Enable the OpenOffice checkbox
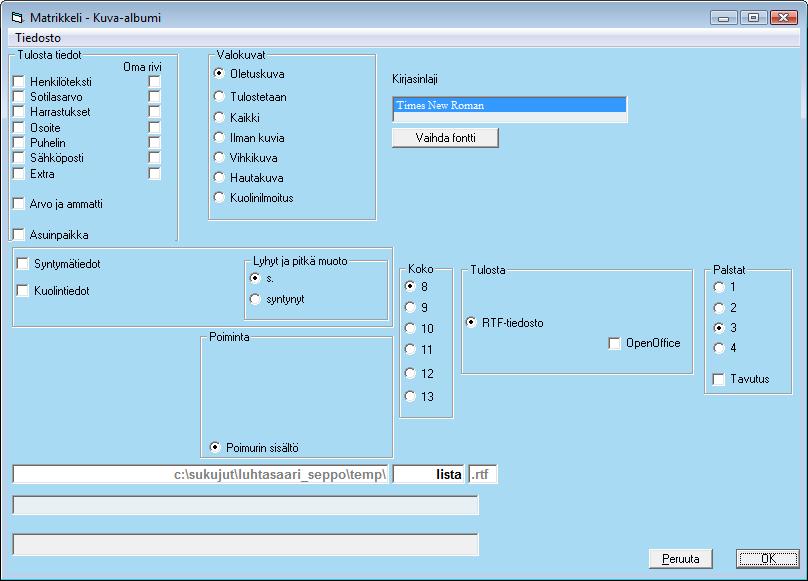The height and width of the screenshot is (581, 808). [614, 343]
